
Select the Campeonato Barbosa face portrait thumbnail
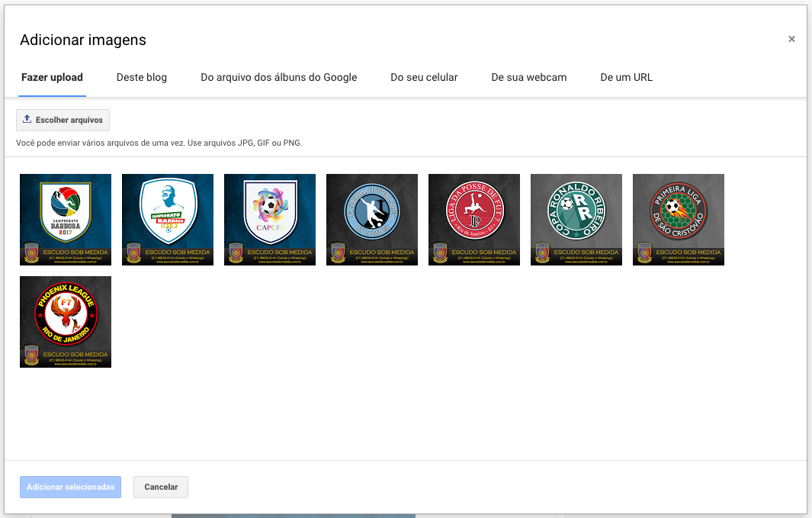coord(168,220)
